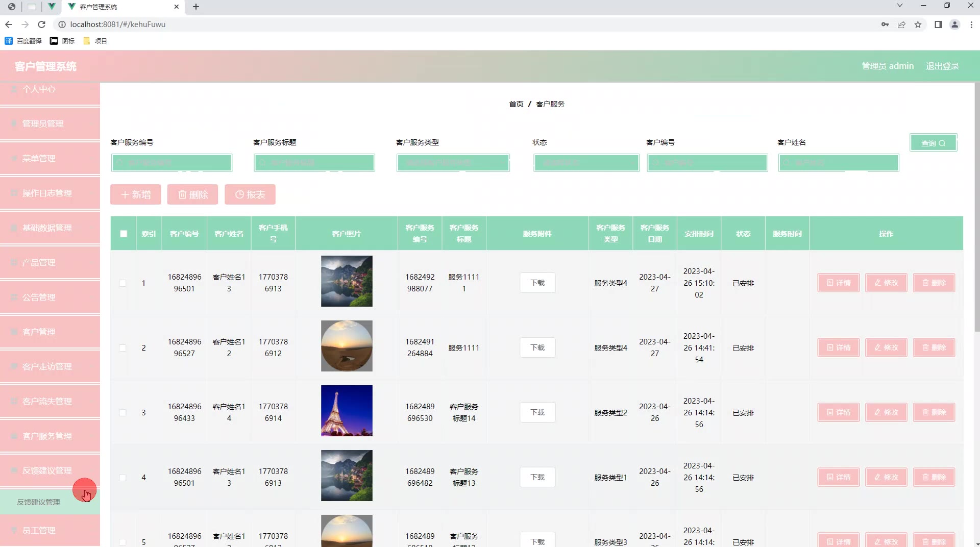The height and width of the screenshot is (547, 980).
Task: Open 详情 for the first row
Action: [x=838, y=283]
